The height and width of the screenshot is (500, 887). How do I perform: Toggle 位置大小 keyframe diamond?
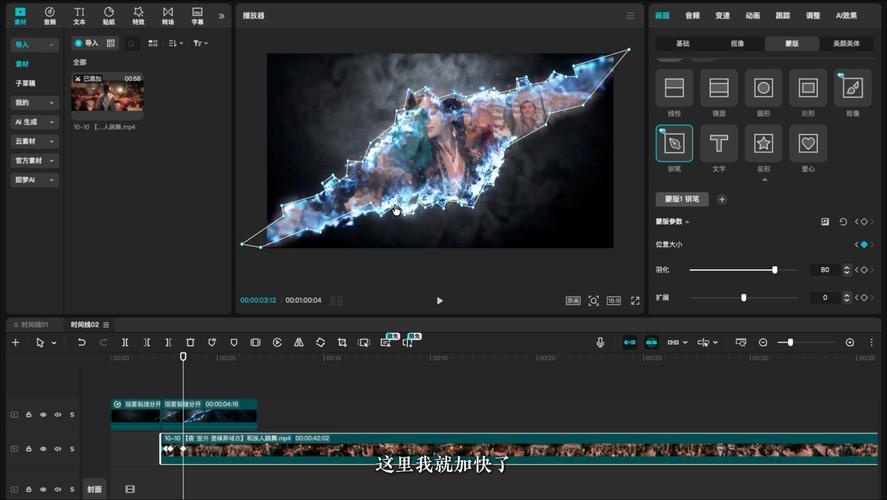(x=864, y=244)
